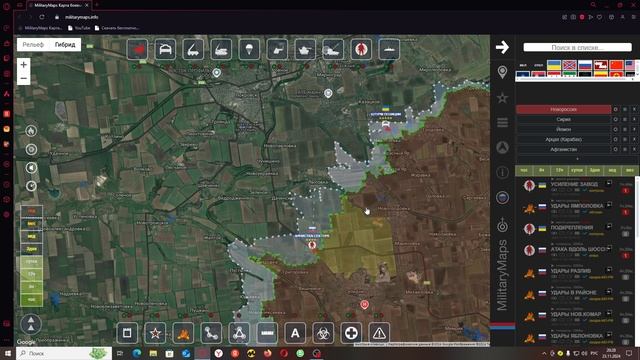Select the warship marker tool
Image resolution: width=640 pixels, height=360 pixels.
point(389,49)
